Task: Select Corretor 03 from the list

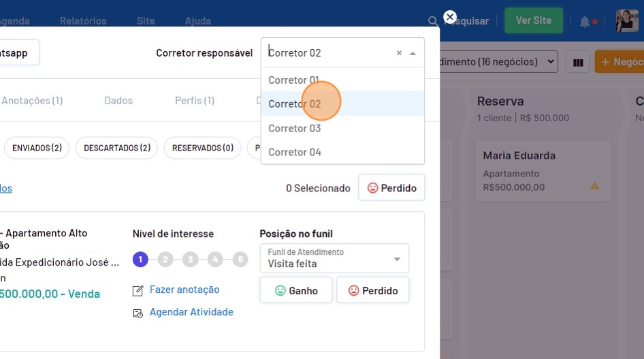Action: 295,128
